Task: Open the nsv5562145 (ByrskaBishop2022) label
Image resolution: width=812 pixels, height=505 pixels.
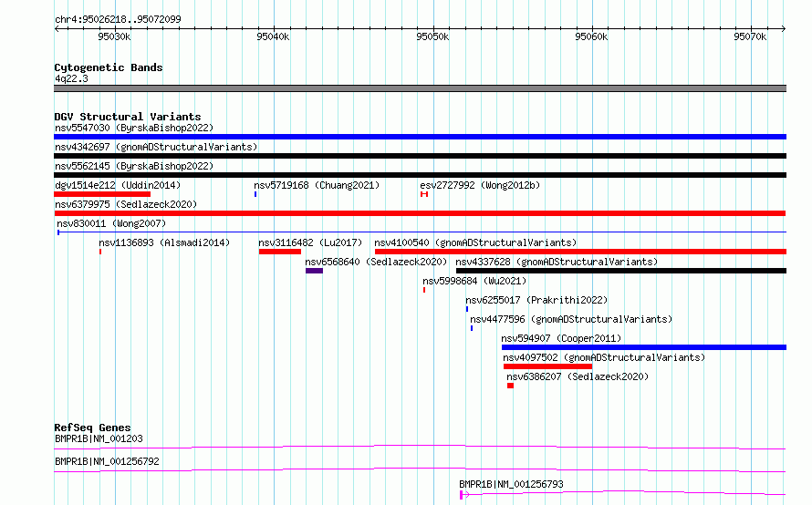Action: coord(134,166)
